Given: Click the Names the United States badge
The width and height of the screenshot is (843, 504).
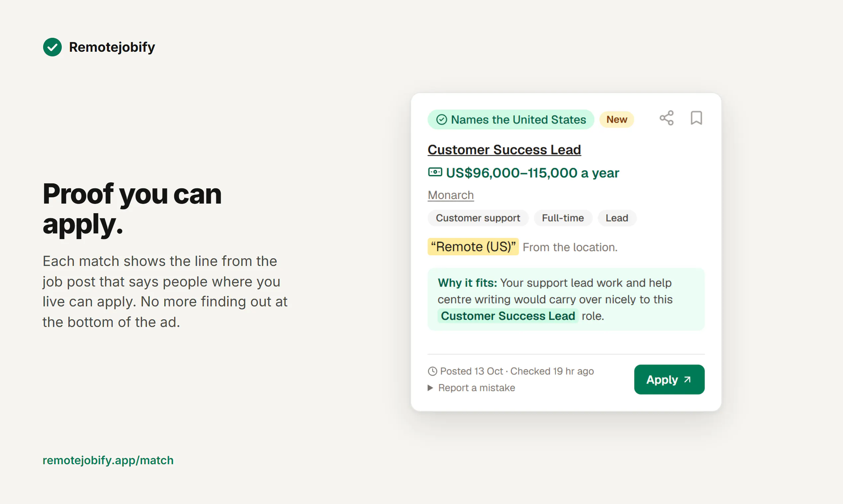Looking at the screenshot, I should pyautogui.click(x=510, y=120).
